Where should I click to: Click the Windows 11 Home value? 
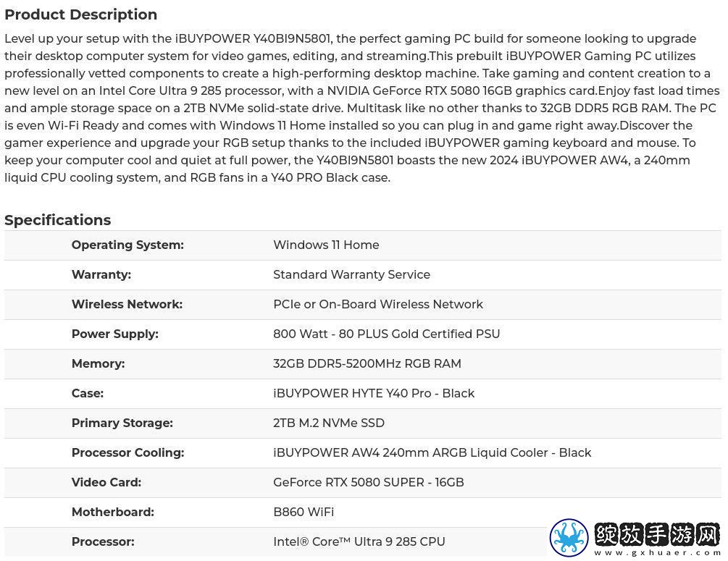click(x=326, y=245)
